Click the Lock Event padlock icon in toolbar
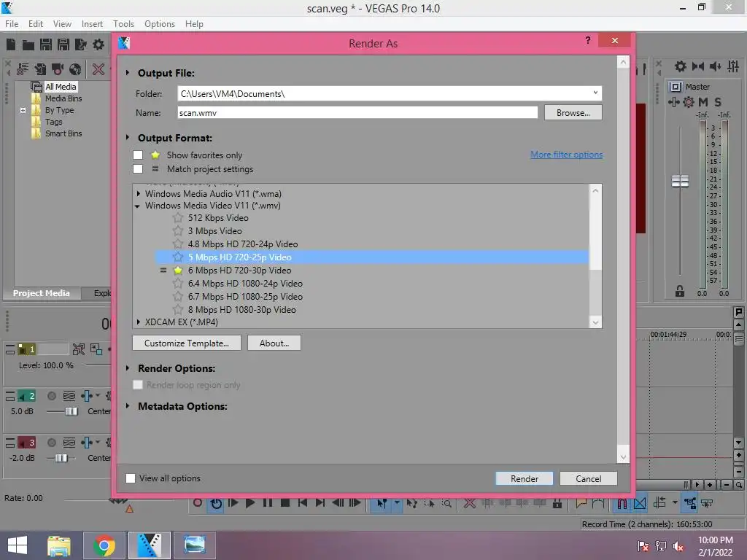 [x=557, y=503]
